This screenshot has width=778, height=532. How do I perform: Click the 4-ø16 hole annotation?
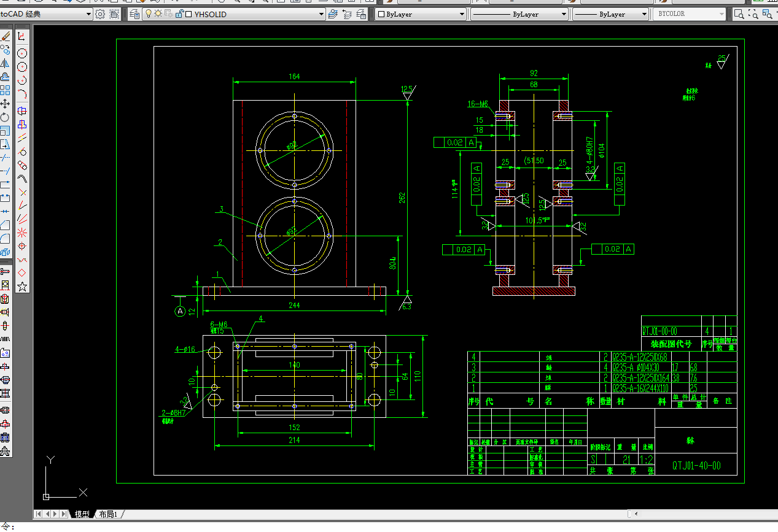(x=184, y=350)
